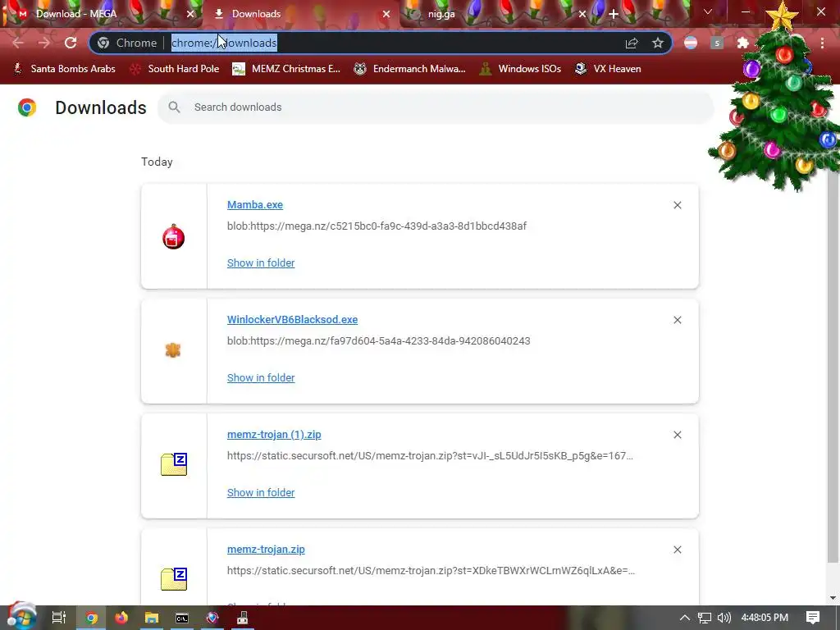Open the Chrome three-dot menu
This screenshot has height=630, width=840.
tap(822, 43)
